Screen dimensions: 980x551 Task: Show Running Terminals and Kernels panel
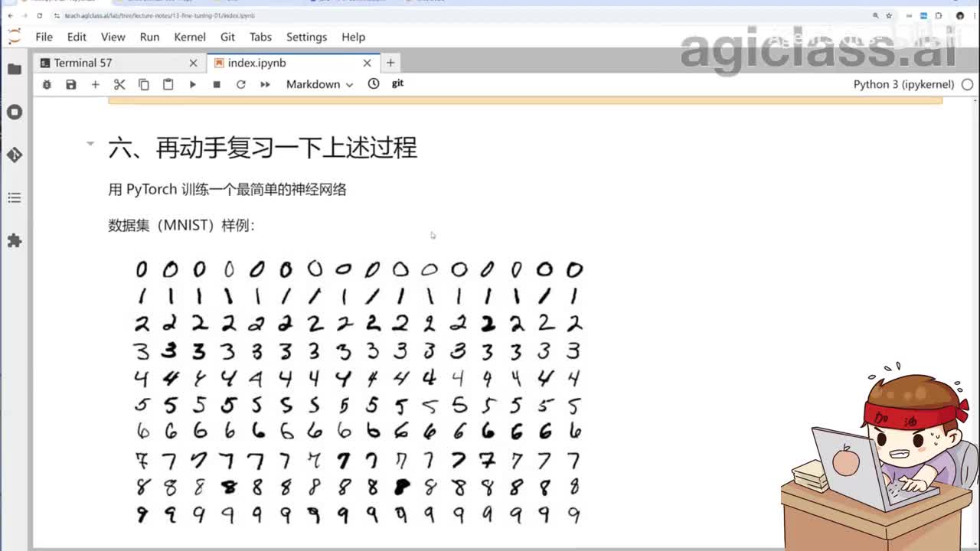[15, 112]
